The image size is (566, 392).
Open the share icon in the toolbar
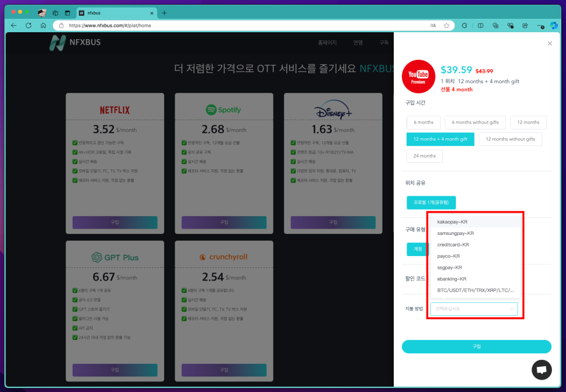(x=525, y=26)
